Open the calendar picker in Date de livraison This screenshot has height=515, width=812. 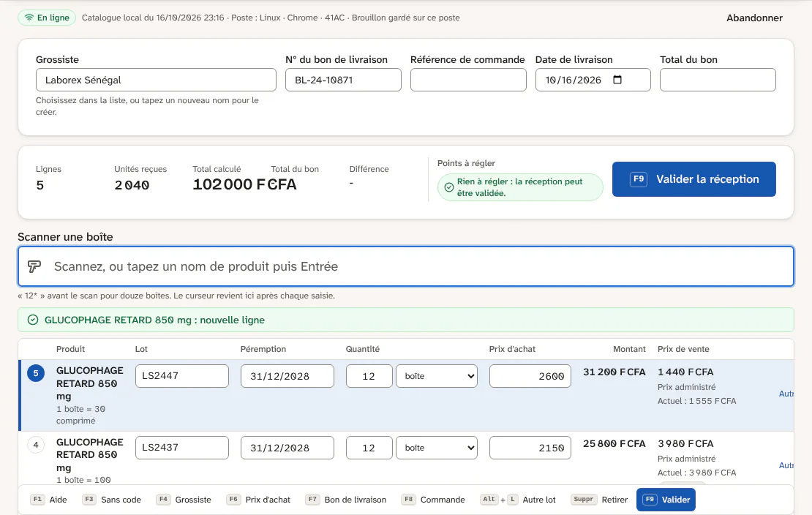click(x=617, y=80)
